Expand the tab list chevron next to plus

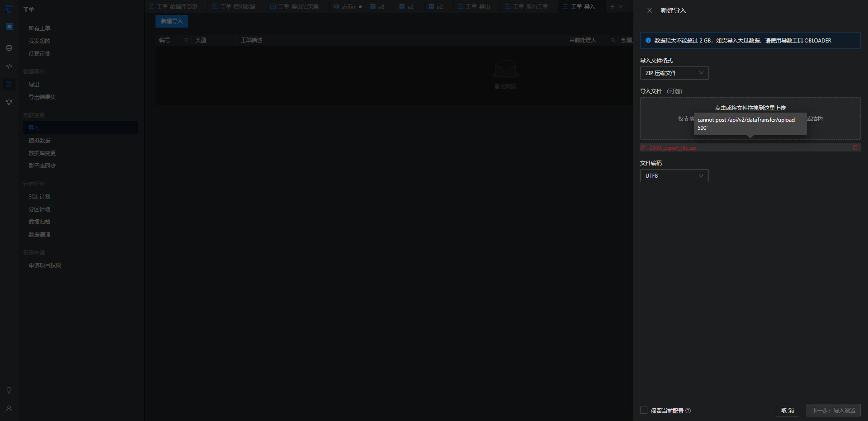coord(621,6)
